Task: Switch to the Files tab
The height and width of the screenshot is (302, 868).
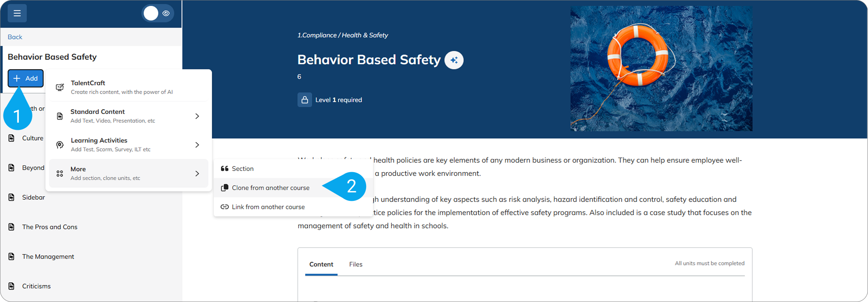Action: [x=356, y=264]
